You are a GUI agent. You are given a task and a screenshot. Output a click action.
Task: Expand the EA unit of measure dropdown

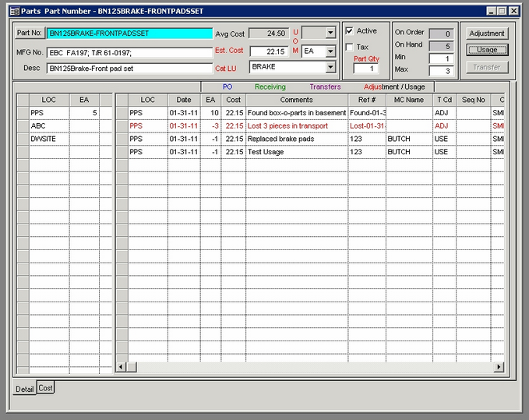pos(330,51)
